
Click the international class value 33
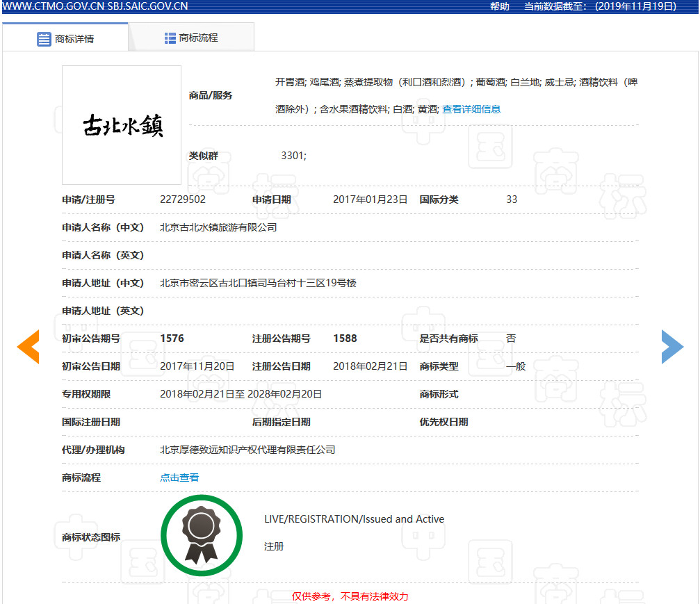(x=512, y=199)
